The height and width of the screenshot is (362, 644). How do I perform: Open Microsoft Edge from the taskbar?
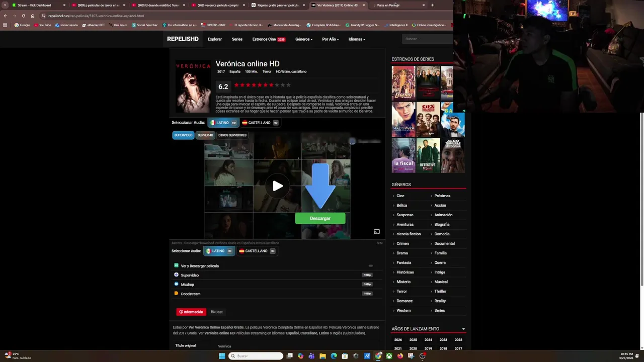(x=334, y=356)
